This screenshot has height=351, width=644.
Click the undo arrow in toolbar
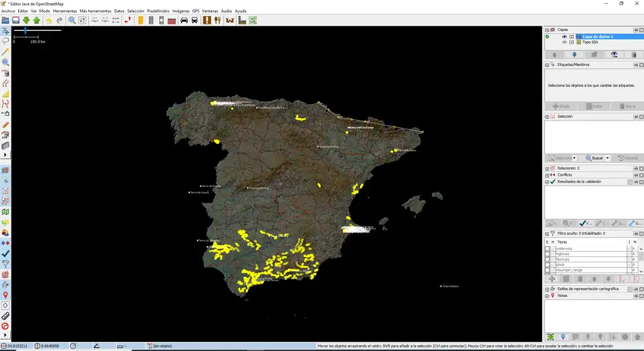coord(49,21)
